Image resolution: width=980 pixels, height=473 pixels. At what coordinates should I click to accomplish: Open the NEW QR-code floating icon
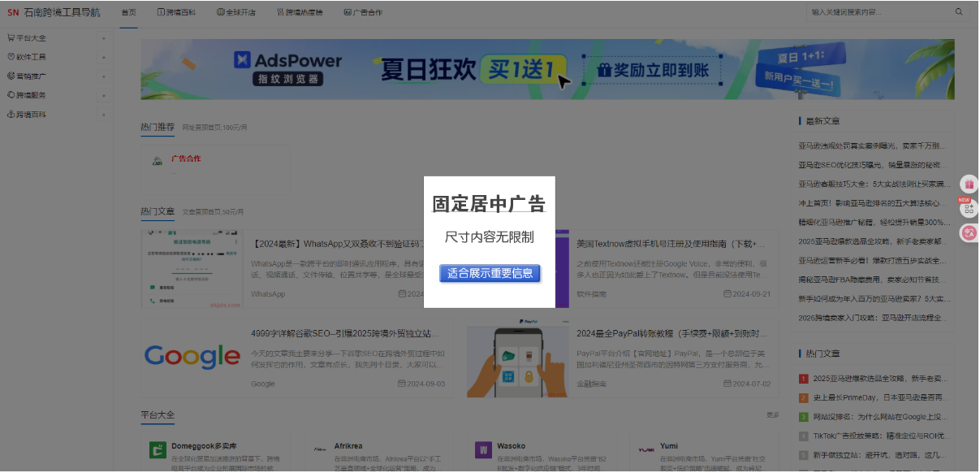968,210
